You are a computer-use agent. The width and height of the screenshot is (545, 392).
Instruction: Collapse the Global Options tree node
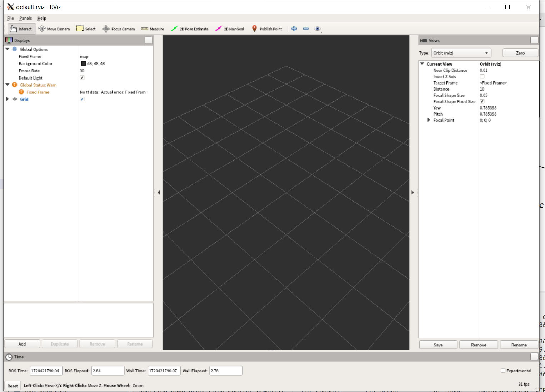pyautogui.click(x=7, y=49)
